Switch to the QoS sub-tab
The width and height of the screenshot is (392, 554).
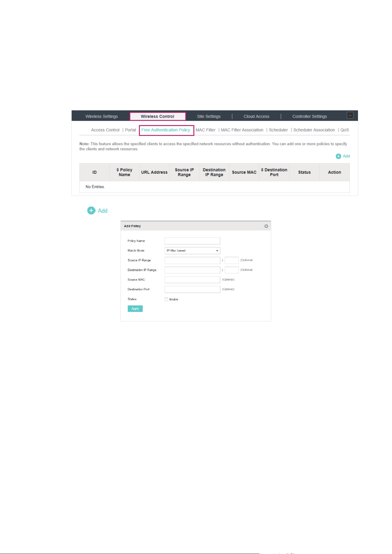(345, 130)
